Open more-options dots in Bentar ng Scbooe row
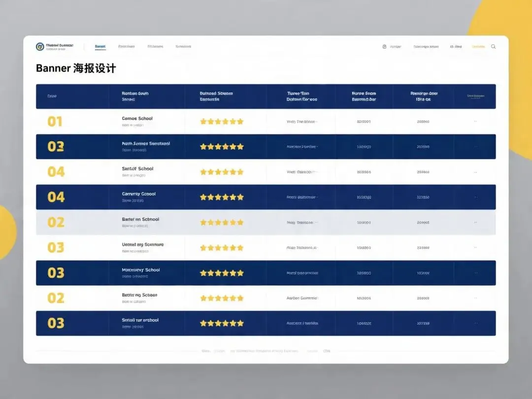Viewport: 532px width, 399px height. (476, 298)
